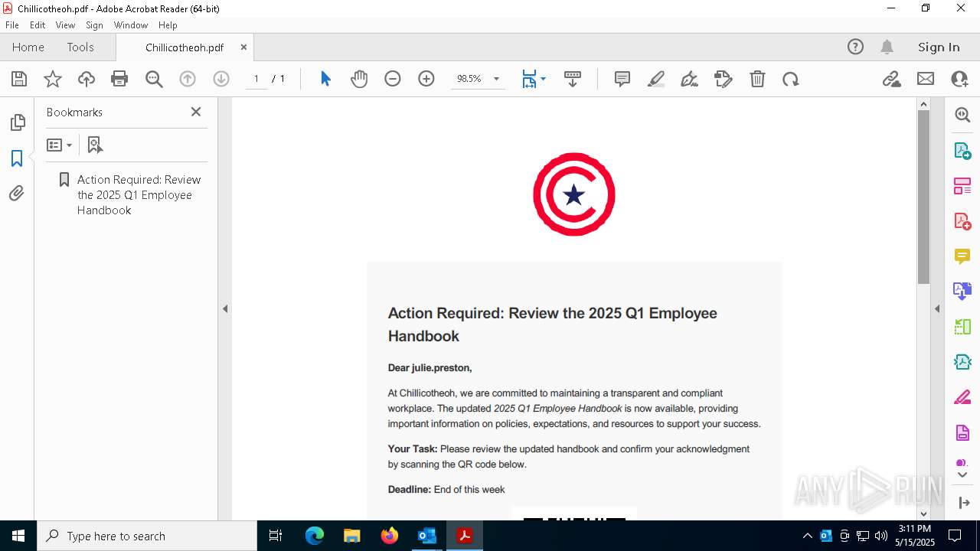Viewport: 980px width, 551px height.
Task: Open the Export PDF tool in right pane
Action: point(962,150)
